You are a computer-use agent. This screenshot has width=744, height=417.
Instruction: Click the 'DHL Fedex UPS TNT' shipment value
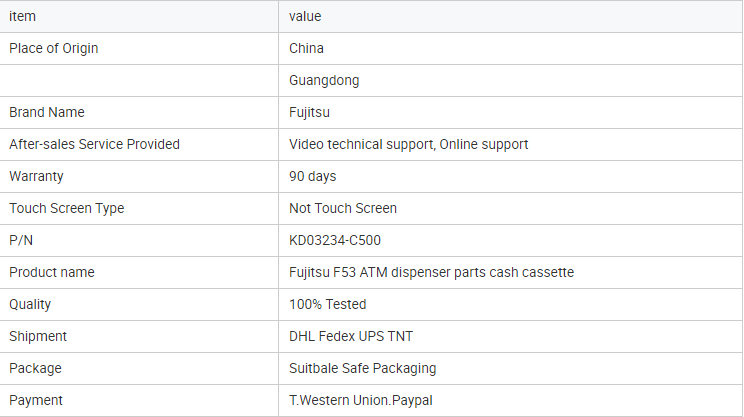351,336
